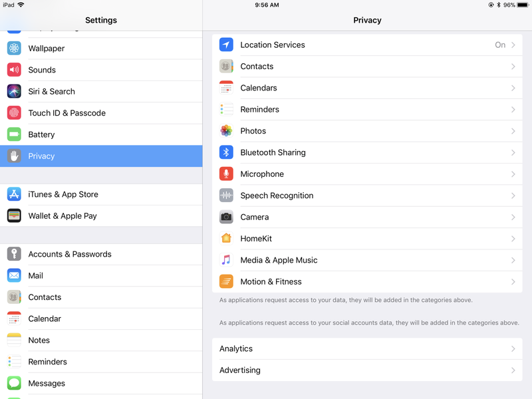This screenshot has height=399, width=532.
Task: Open the Advertising row chevron
Action: [x=513, y=370]
